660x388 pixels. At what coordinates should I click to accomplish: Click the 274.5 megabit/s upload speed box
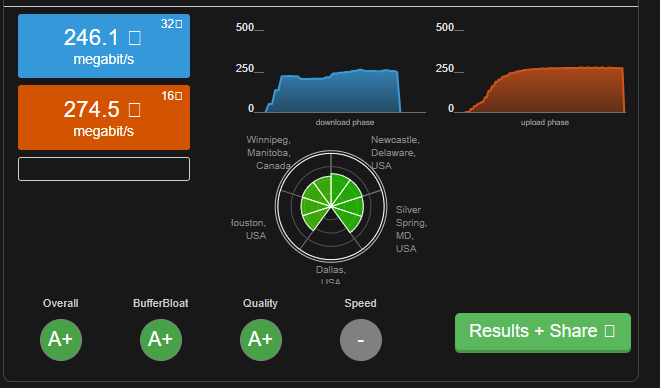(x=104, y=117)
